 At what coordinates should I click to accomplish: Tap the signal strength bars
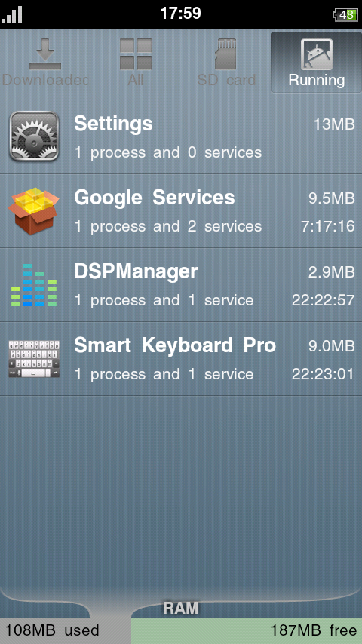pyautogui.click(x=11, y=14)
